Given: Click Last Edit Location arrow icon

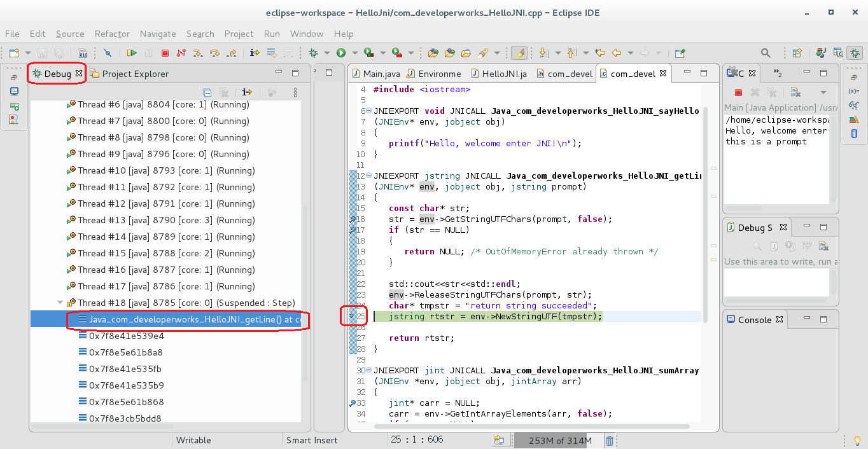Looking at the screenshot, I should [599, 53].
